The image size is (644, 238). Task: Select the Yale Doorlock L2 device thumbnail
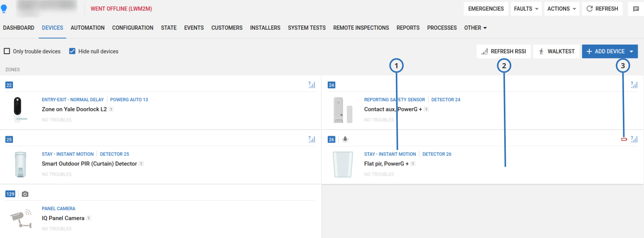click(x=18, y=109)
